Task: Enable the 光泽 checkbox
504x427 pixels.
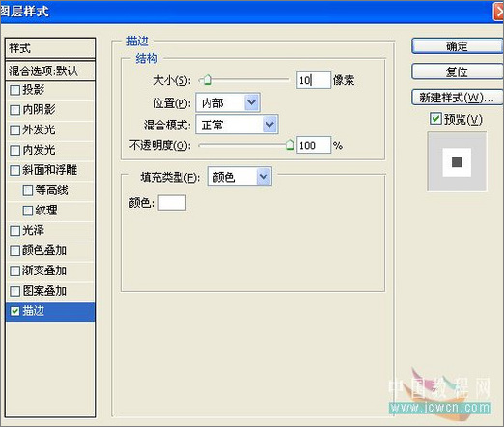Action: click(x=14, y=231)
